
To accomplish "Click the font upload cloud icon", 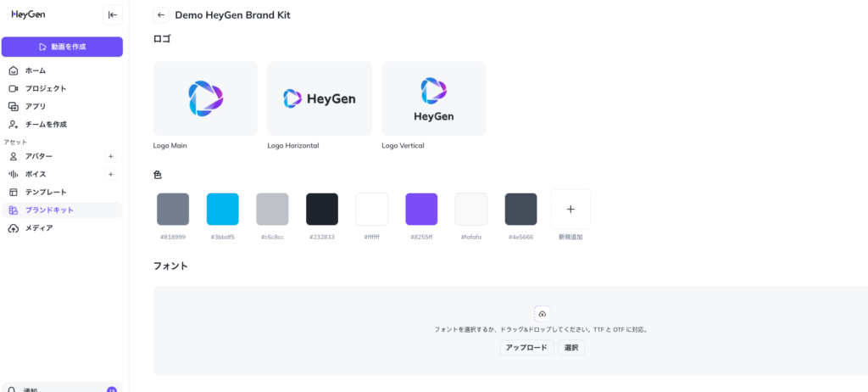I will 542,314.
